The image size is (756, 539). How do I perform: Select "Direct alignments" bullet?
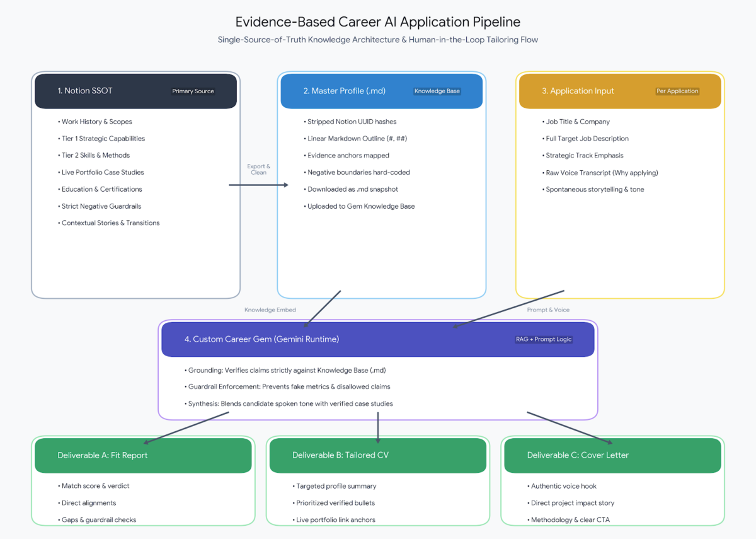click(87, 503)
